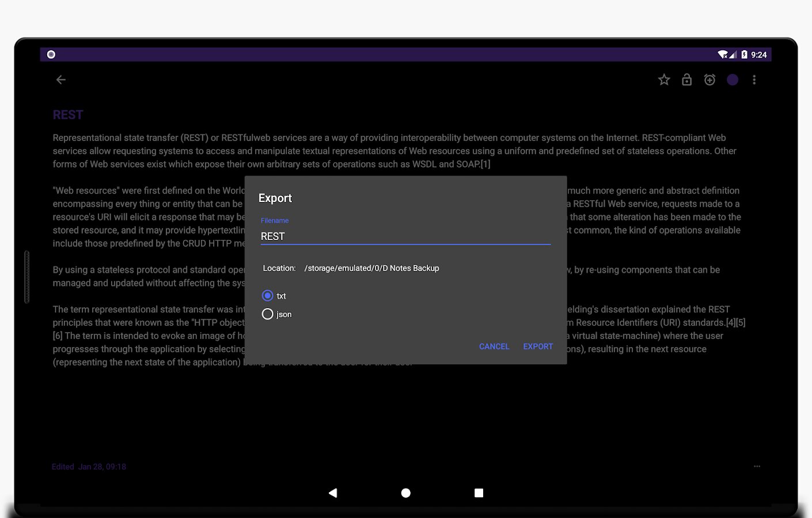This screenshot has height=518, width=812.
Task: Tap the notification circle in status bar
Action: [x=51, y=54]
